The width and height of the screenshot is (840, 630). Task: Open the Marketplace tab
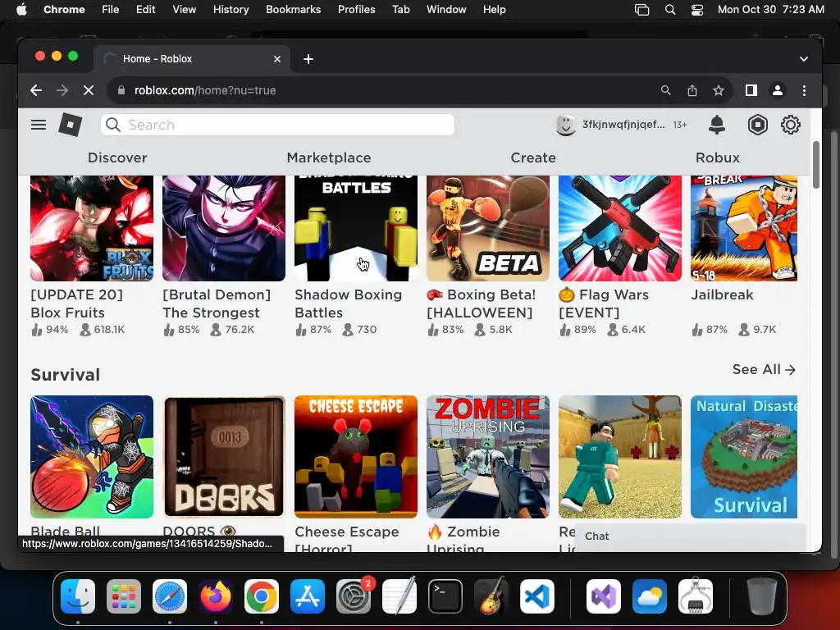tap(329, 157)
